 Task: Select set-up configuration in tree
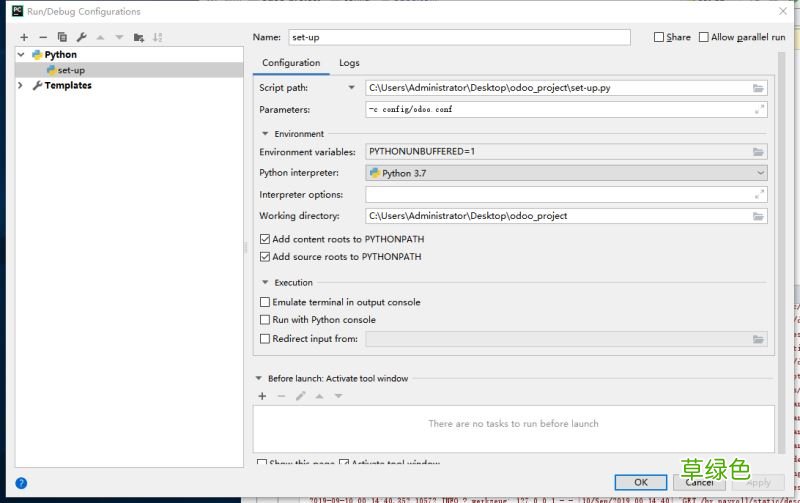click(x=129, y=70)
